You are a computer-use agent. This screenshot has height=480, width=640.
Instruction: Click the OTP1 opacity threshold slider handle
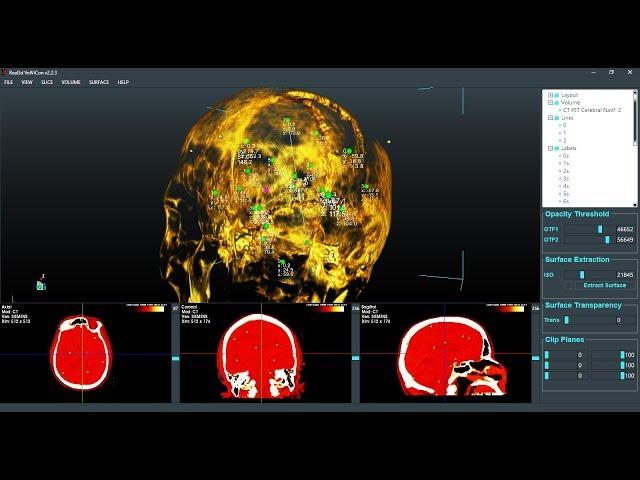(600, 229)
